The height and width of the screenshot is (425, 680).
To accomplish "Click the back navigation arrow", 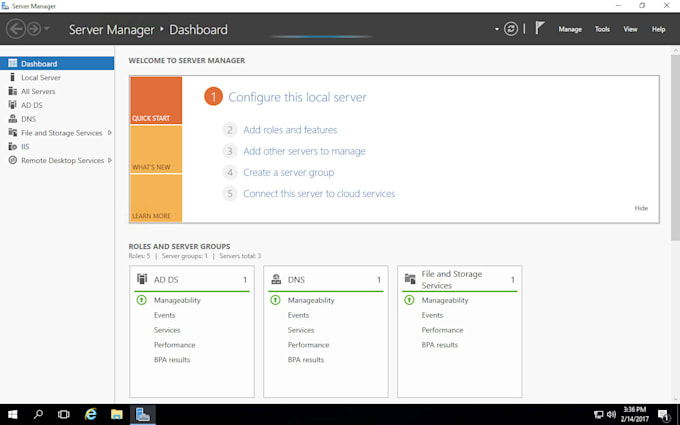I will pyautogui.click(x=16, y=29).
